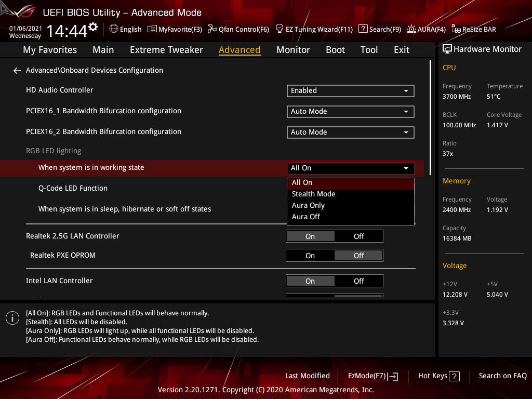Choose Stealth Mode option
The image size is (532, 399).
[x=351, y=194]
